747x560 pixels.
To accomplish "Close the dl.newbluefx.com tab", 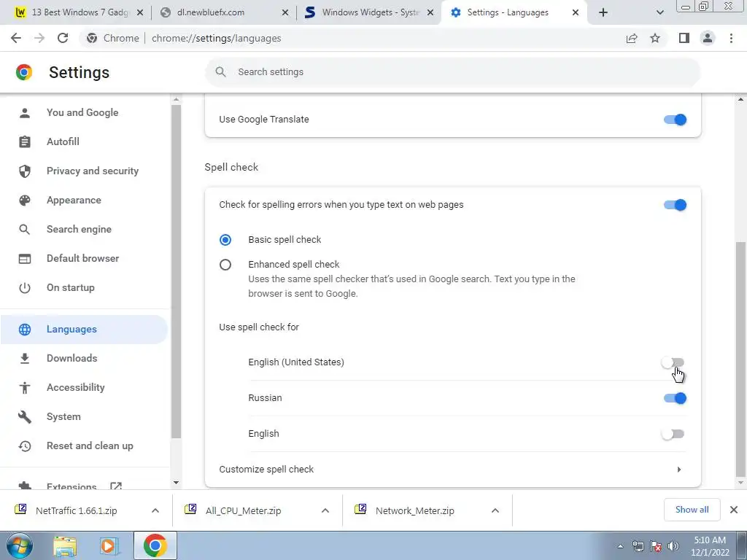I will pos(285,12).
